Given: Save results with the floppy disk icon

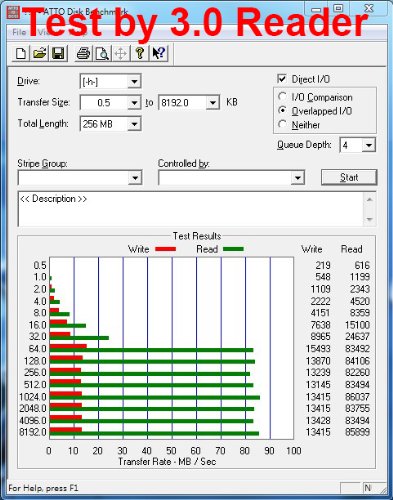Looking at the screenshot, I should [x=58, y=53].
